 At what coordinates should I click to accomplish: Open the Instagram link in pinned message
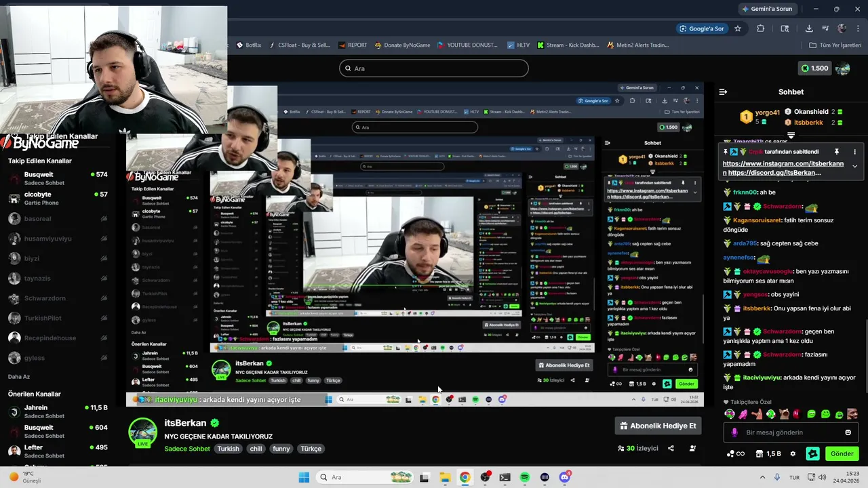click(783, 163)
